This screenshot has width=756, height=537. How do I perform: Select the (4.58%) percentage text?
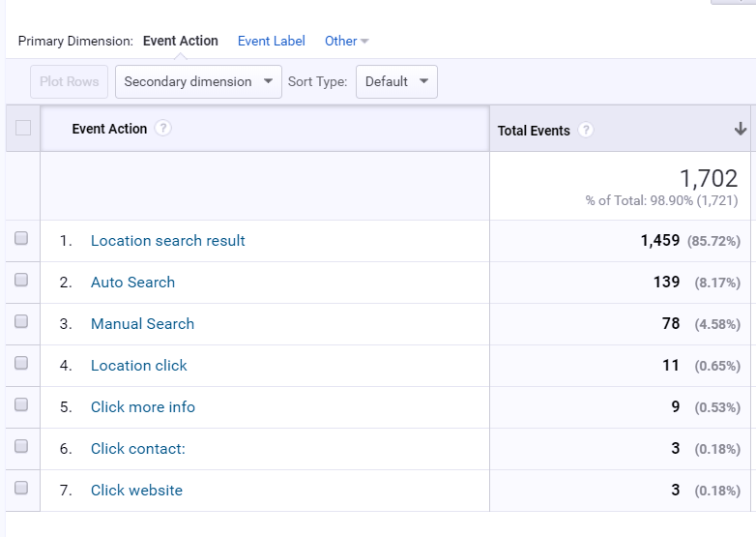(717, 324)
